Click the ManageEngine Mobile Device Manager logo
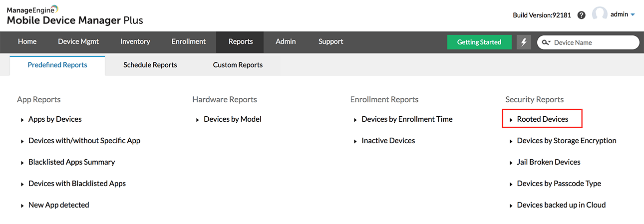This screenshot has width=644, height=224. coord(75,15)
